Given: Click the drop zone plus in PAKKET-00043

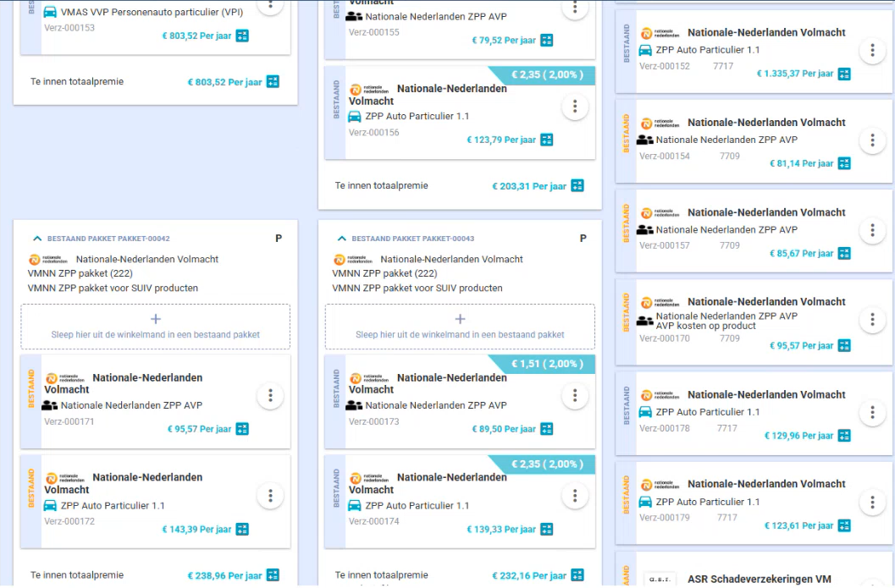Looking at the screenshot, I should (460, 320).
